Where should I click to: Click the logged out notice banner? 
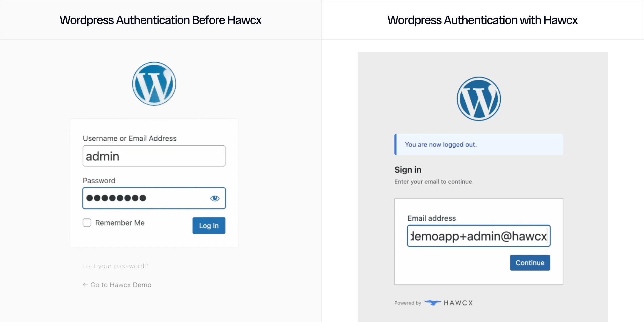478,144
